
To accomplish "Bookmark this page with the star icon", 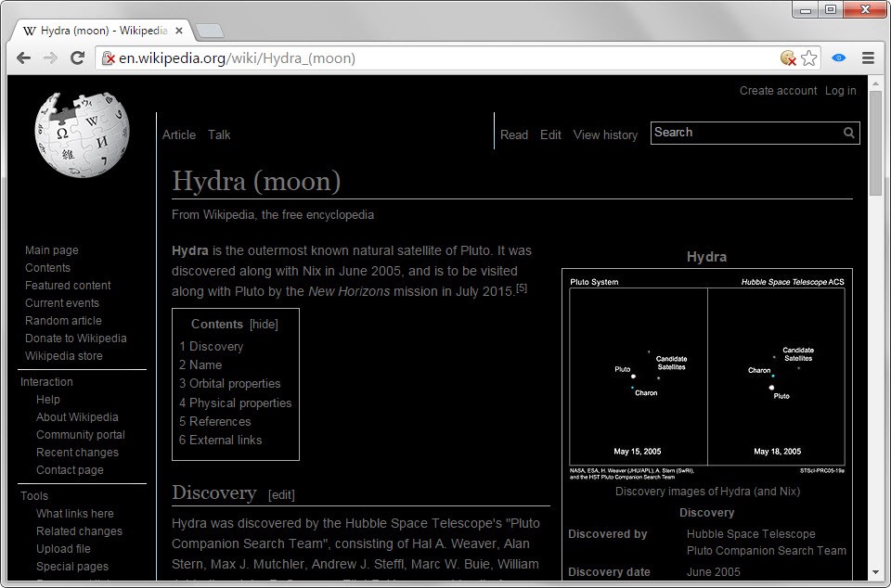I will click(x=808, y=58).
